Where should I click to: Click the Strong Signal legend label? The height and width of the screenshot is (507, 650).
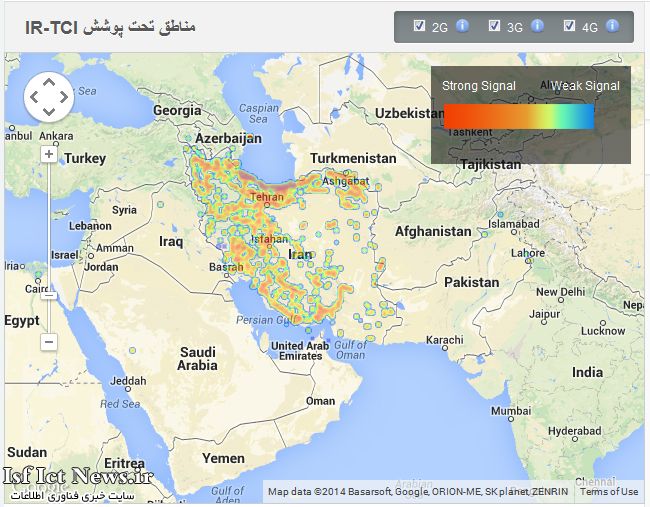[x=479, y=86]
